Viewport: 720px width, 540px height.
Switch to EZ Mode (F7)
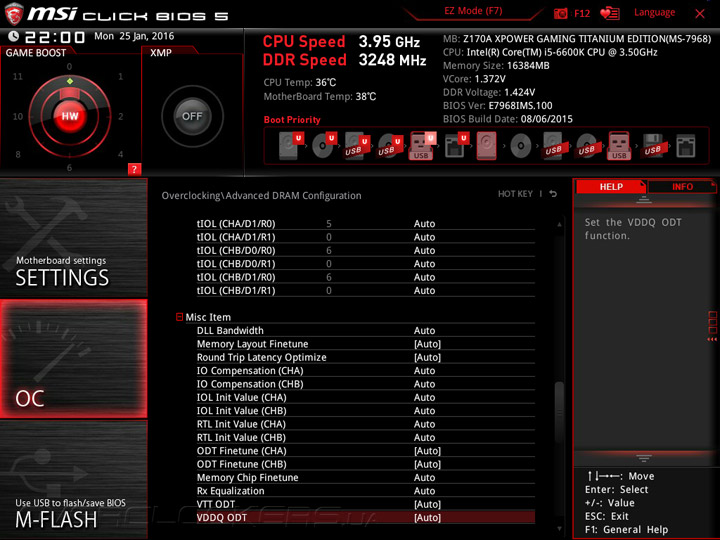[x=473, y=11]
